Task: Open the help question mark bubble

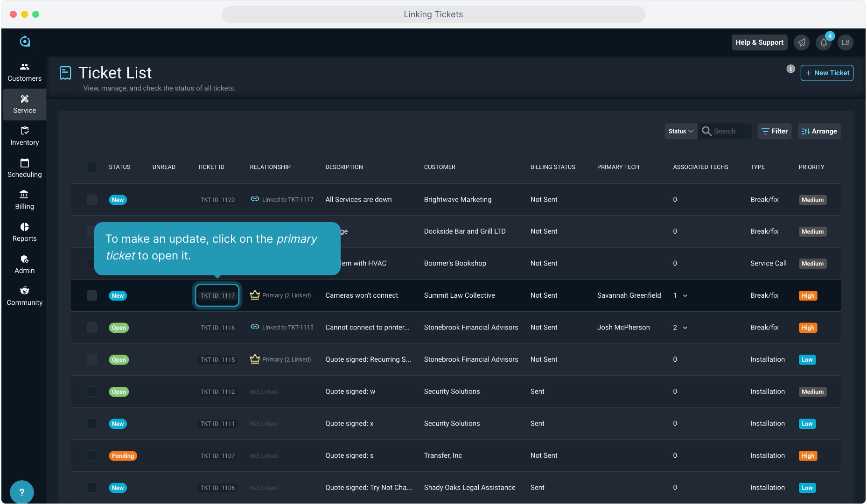Action: (x=21, y=492)
